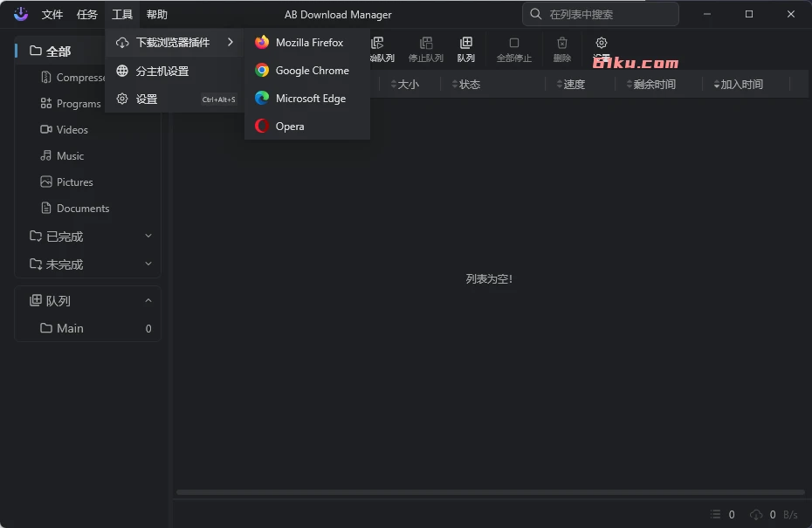Click the Edge logo icon

262,98
